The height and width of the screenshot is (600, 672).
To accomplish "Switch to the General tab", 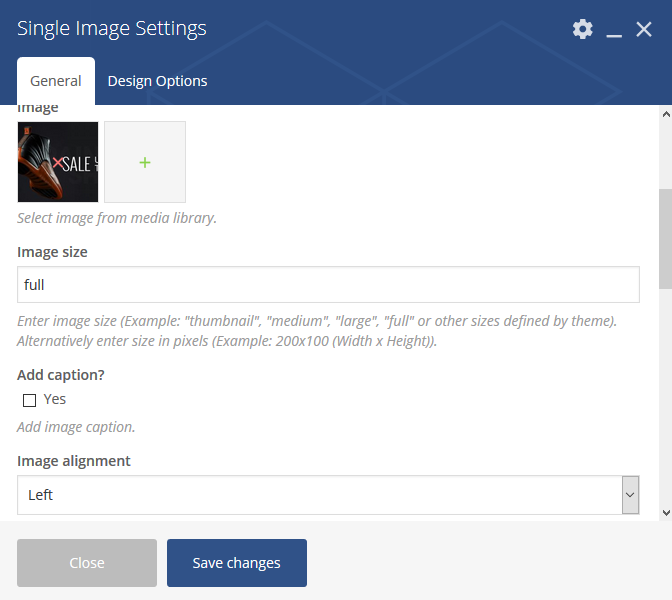I will [56, 81].
